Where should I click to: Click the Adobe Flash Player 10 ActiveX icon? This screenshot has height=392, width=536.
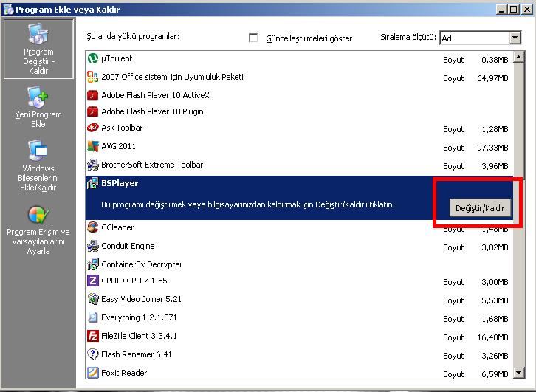[x=92, y=95]
